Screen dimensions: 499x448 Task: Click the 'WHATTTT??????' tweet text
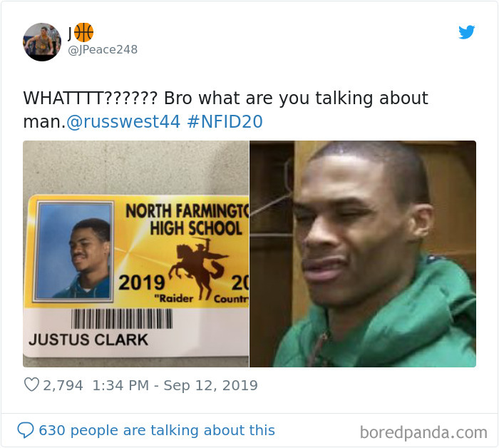click(x=91, y=98)
